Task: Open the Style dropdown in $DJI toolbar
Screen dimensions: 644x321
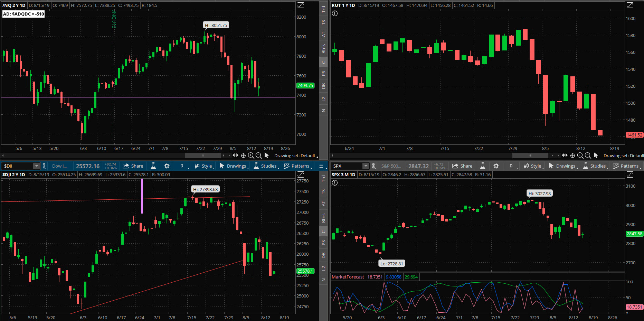Action: coord(204,166)
